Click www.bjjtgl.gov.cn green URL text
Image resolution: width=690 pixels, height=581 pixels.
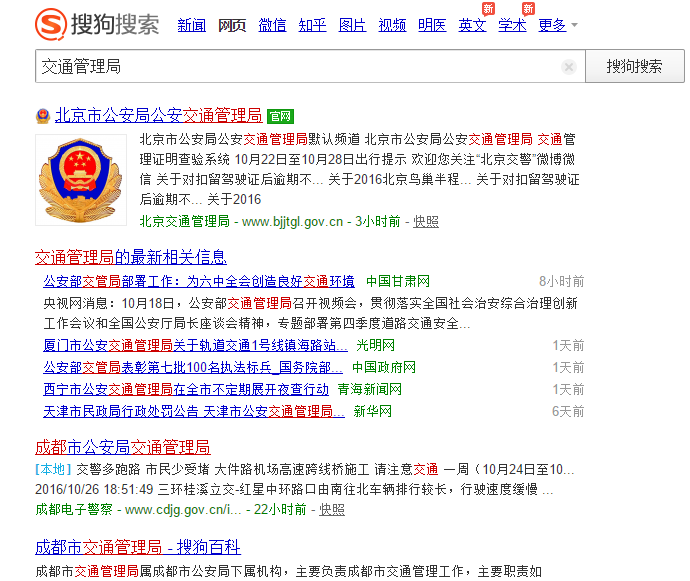click(x=293, y=221)
